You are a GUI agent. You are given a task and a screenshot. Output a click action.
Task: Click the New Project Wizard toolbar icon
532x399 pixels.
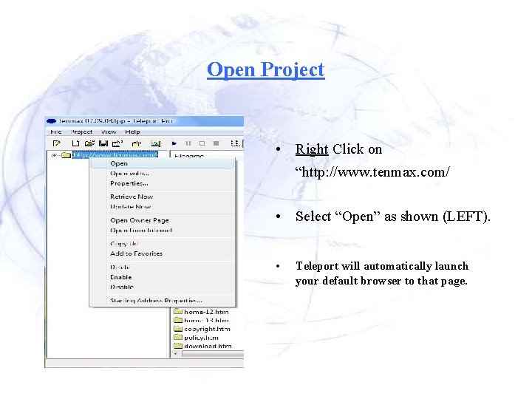pos(57,143)
